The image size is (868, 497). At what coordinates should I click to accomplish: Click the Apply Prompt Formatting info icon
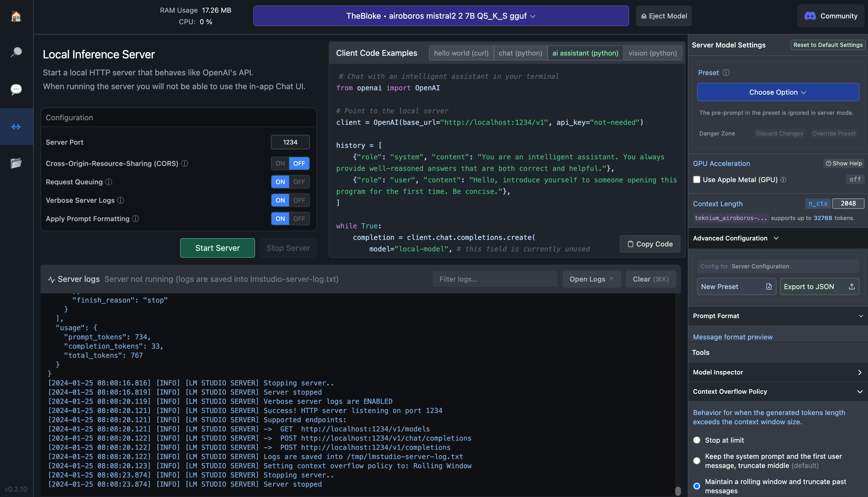(136, 219)
